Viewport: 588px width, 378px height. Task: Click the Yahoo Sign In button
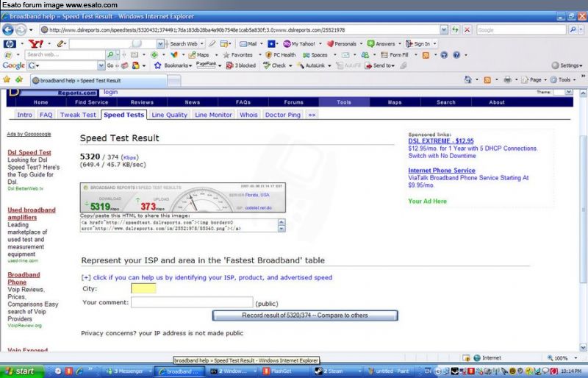(417, 44)
